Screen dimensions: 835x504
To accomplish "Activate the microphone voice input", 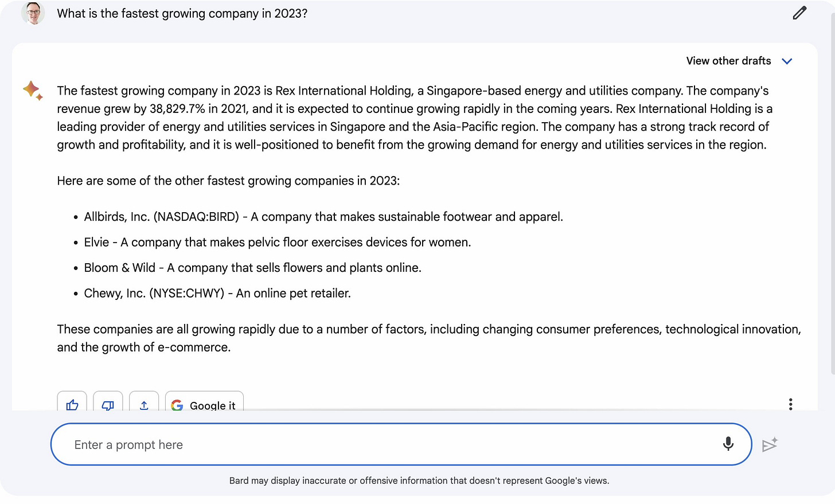I will pyautogui.click(x=728, y=444).
